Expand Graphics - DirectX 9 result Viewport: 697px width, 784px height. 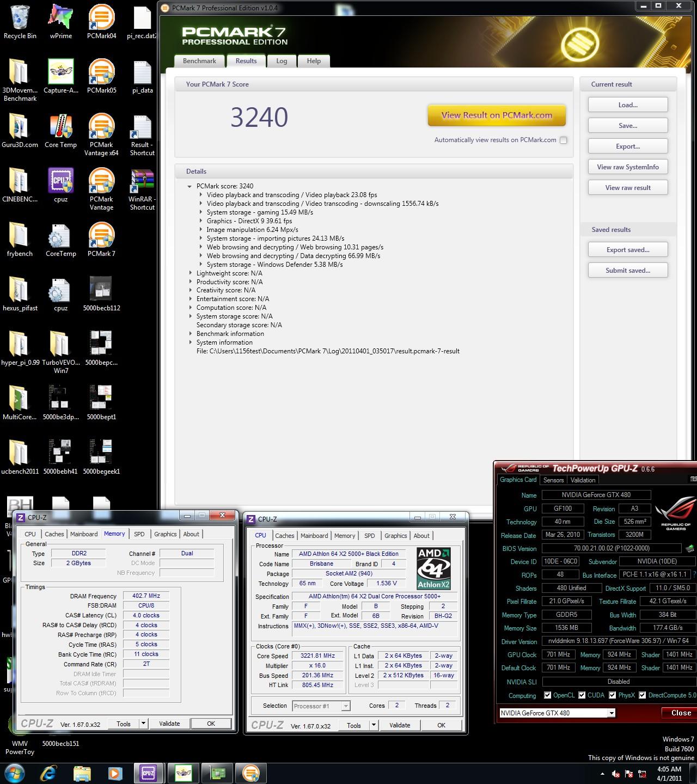tap(200, 221)
